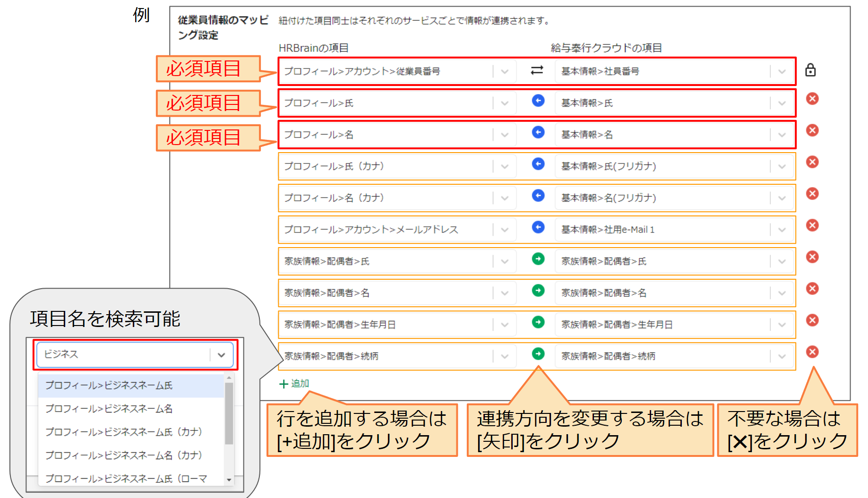This screenshot has height=498, width=868.
Task: Click bidirectional sync arrows in 従業員番号 row
Action: (x=537, y=70)
